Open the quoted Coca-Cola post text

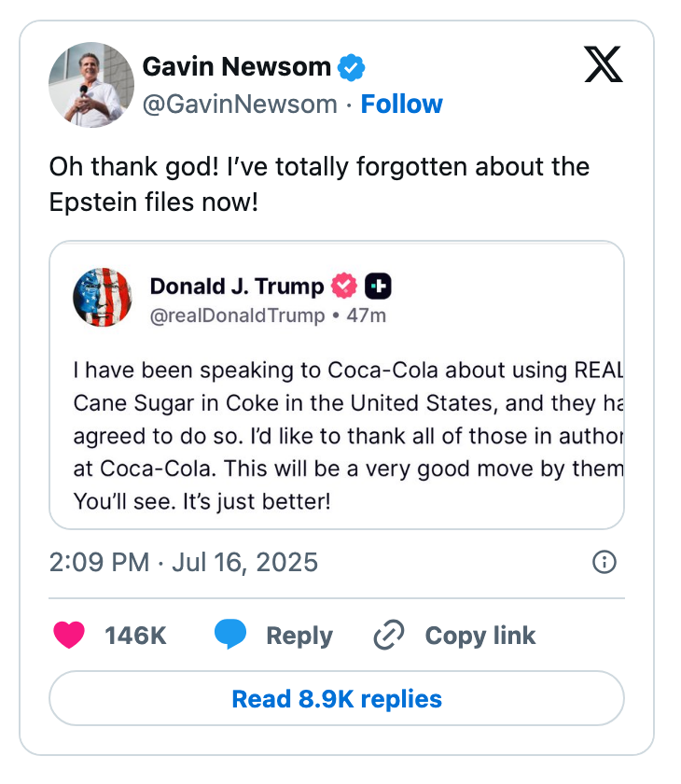(x=347, y=435)
